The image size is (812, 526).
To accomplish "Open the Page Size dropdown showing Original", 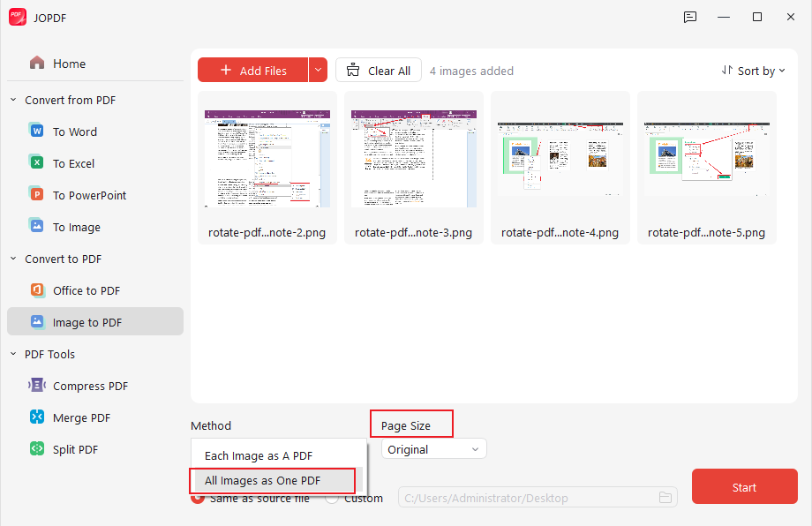I will [432, 448].
